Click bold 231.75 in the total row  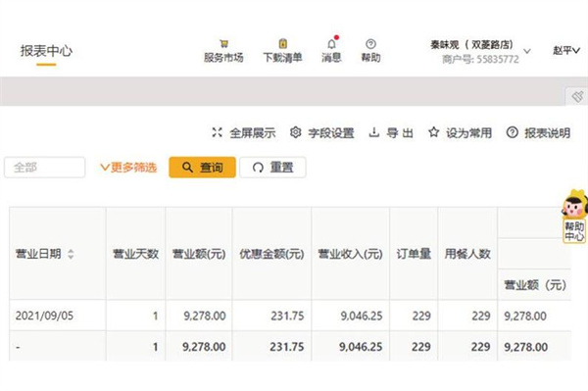287,347
